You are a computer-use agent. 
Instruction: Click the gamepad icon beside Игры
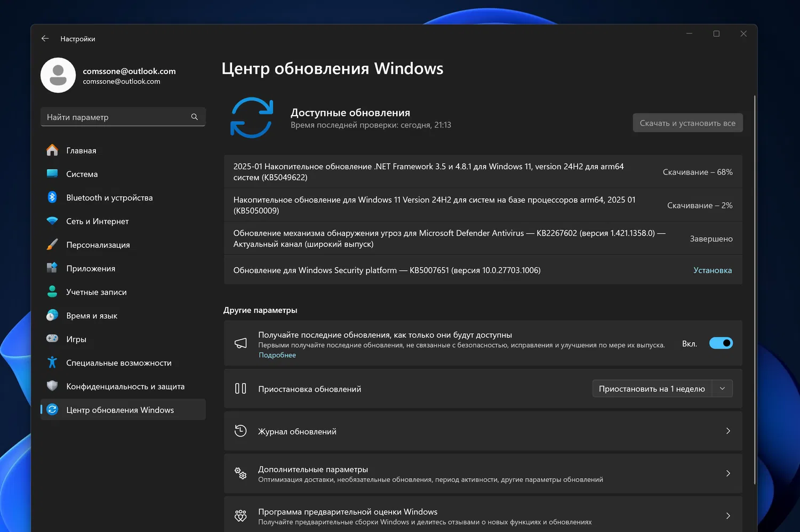(52, 338)
